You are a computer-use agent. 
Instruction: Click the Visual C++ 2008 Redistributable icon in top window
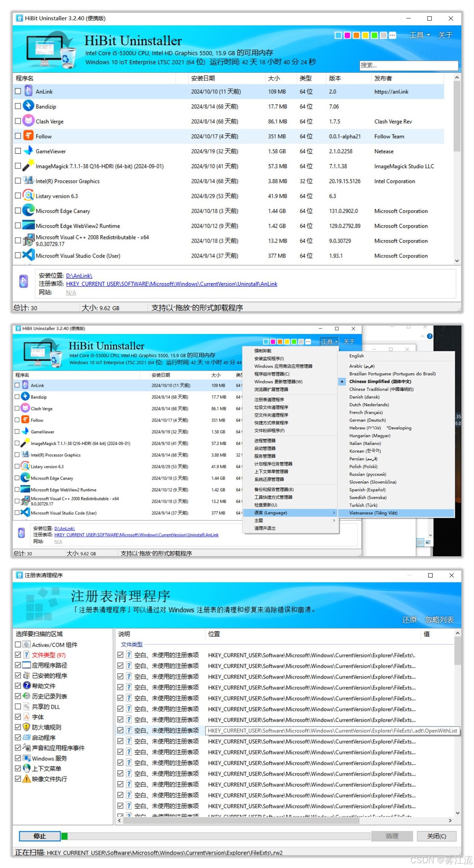point(29,240)
